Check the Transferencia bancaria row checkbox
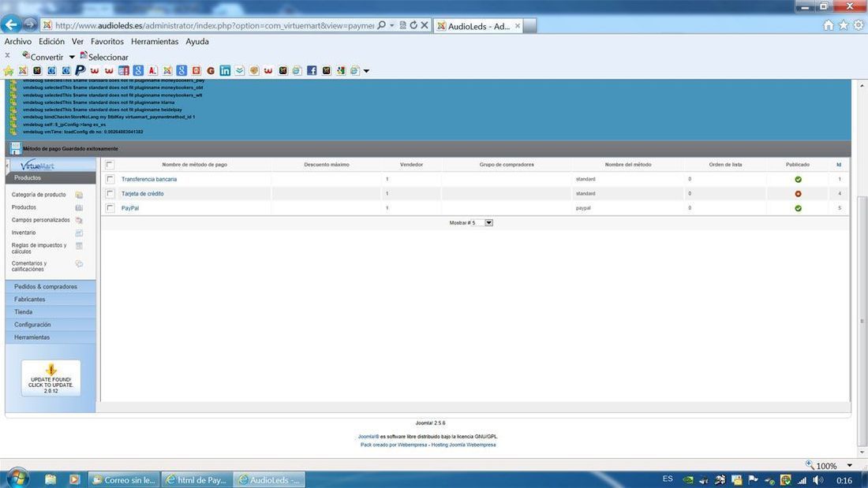 [110, 179]
